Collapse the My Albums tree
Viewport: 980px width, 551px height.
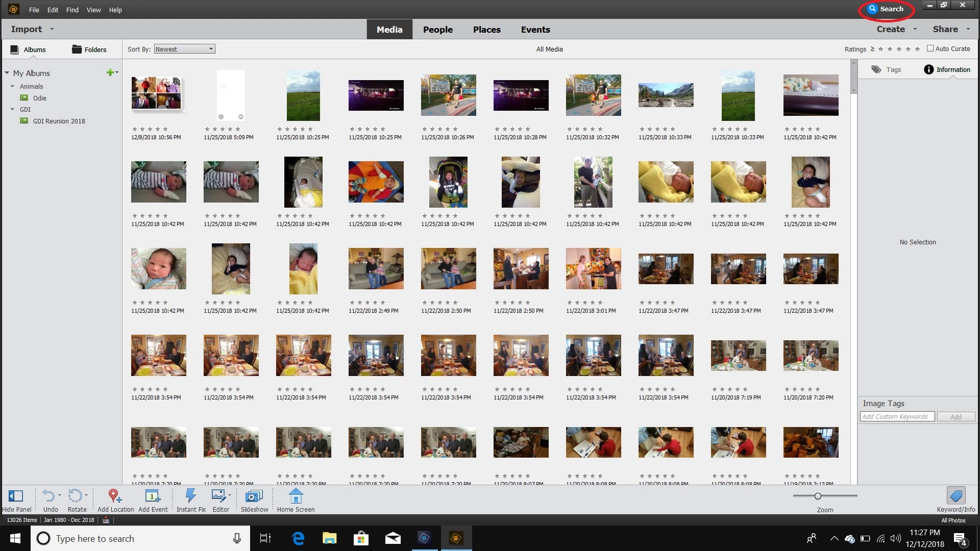pyautogui.click(x=7, y=73)
